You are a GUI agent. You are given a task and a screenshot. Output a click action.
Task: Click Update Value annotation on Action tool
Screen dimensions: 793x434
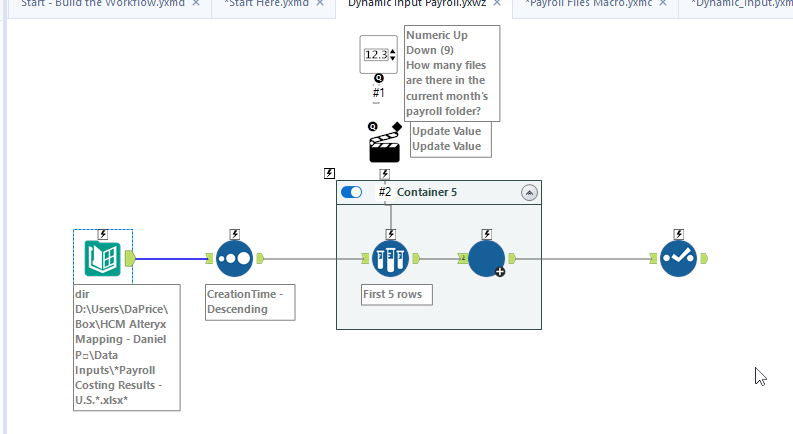451,139
